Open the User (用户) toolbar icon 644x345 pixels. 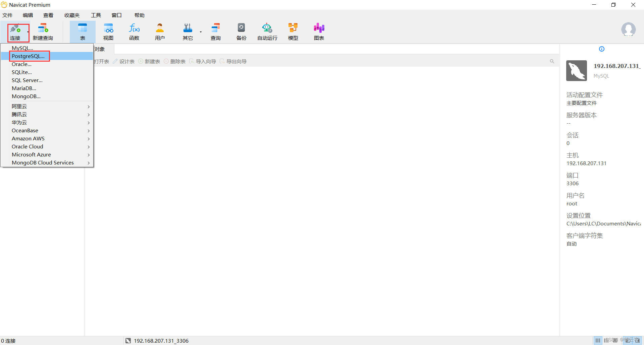[x=160, y=32]
